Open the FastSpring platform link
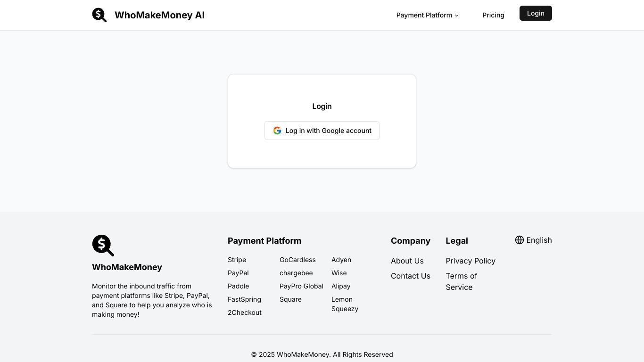The height and width of the screenshot is (362, 644). click(244, 299)
